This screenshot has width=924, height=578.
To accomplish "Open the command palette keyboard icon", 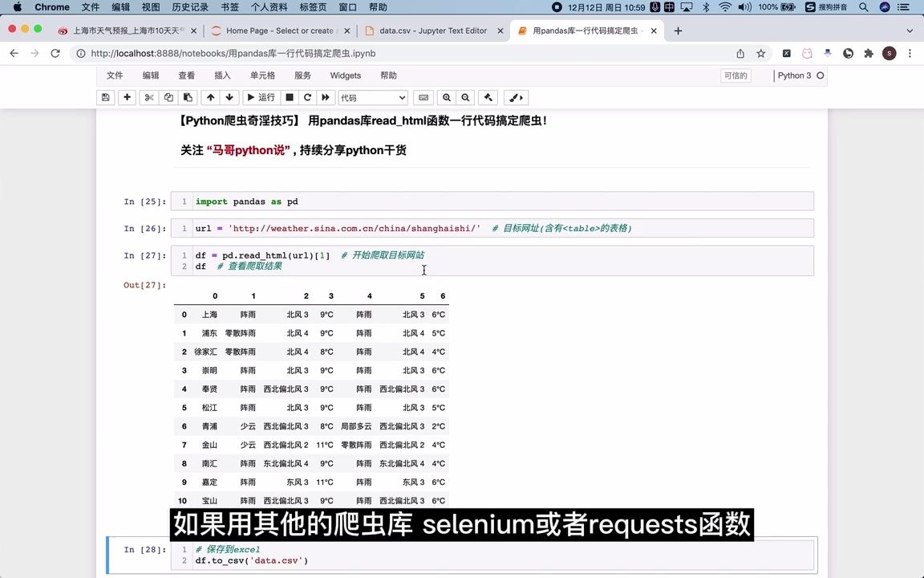I will point(423,97).
